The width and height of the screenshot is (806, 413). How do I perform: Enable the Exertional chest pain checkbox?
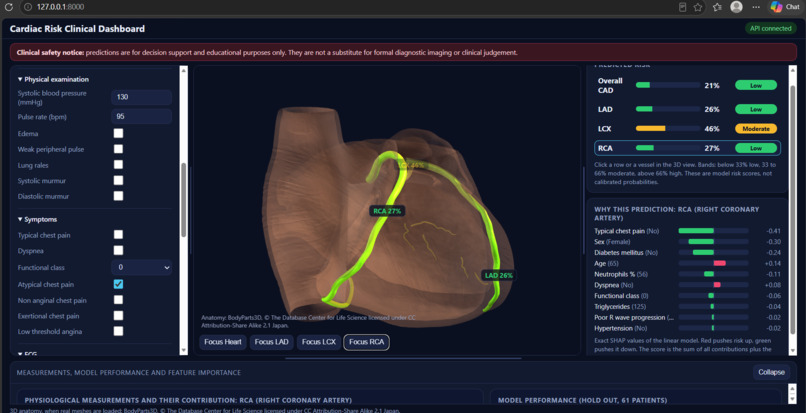(118, 315)
